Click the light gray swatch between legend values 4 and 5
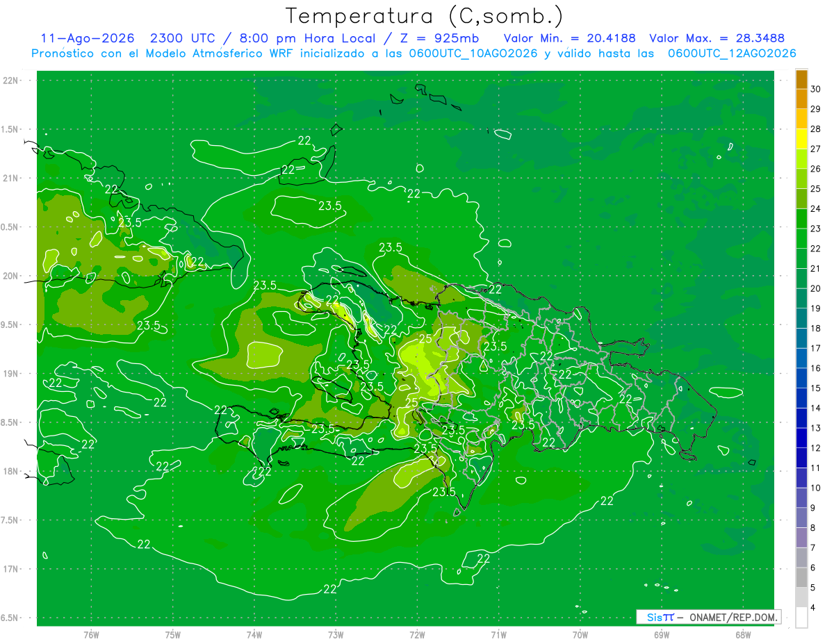 point(801,597)
